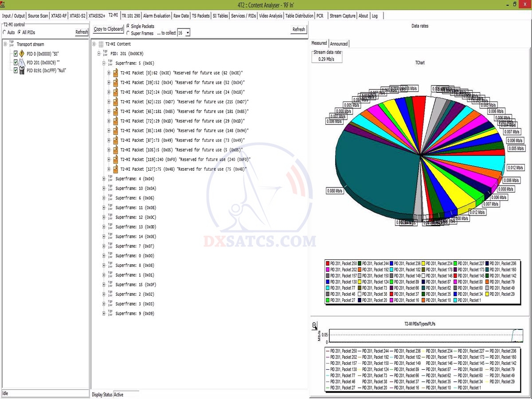Viewport: 532px width, 399px height.
Task: Open the Announced data rates tab
Action: (339, 44)
